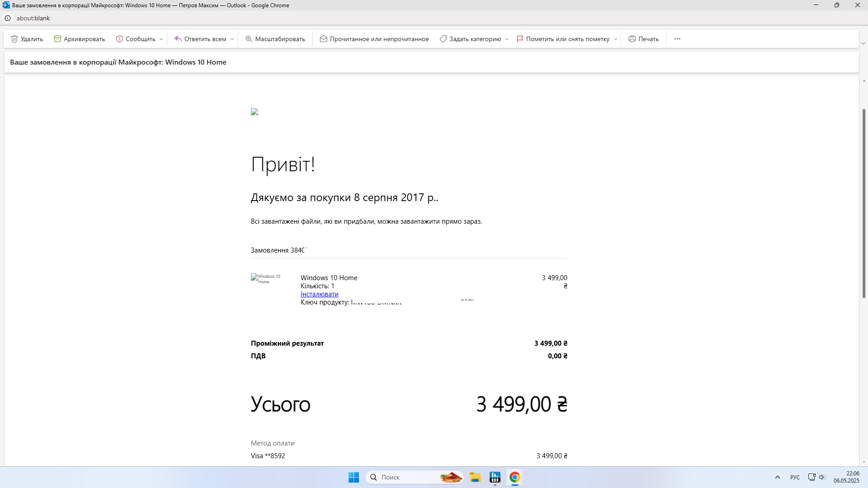
Task: Click the Дякуємо за покупки date line
Action: coord(344,198)
